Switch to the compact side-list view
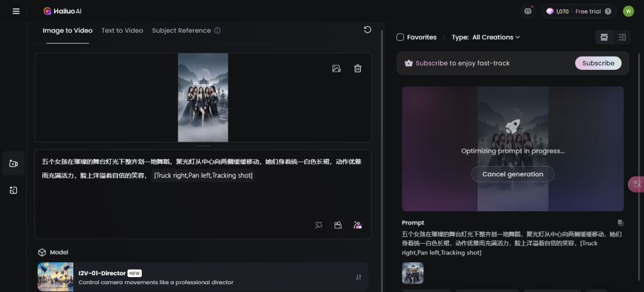This screenshot has width=644, height=292. click(622, 37)
